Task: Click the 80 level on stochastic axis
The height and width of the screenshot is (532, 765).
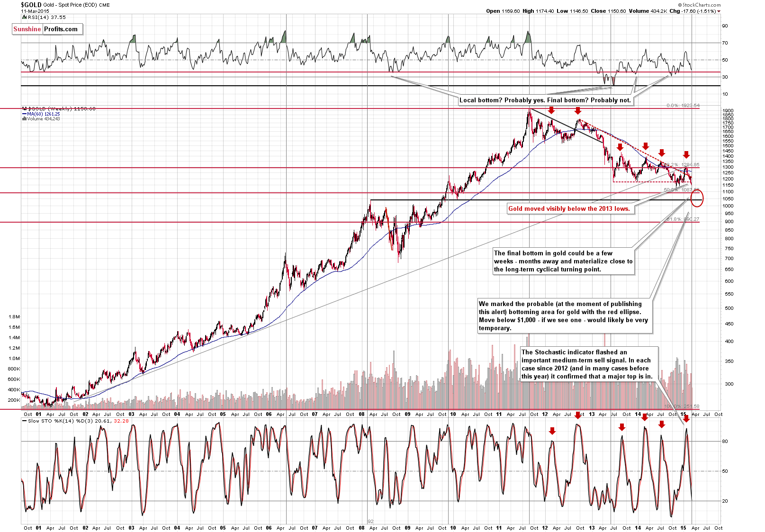Action: pyautogui.click(x=725, y=442)
